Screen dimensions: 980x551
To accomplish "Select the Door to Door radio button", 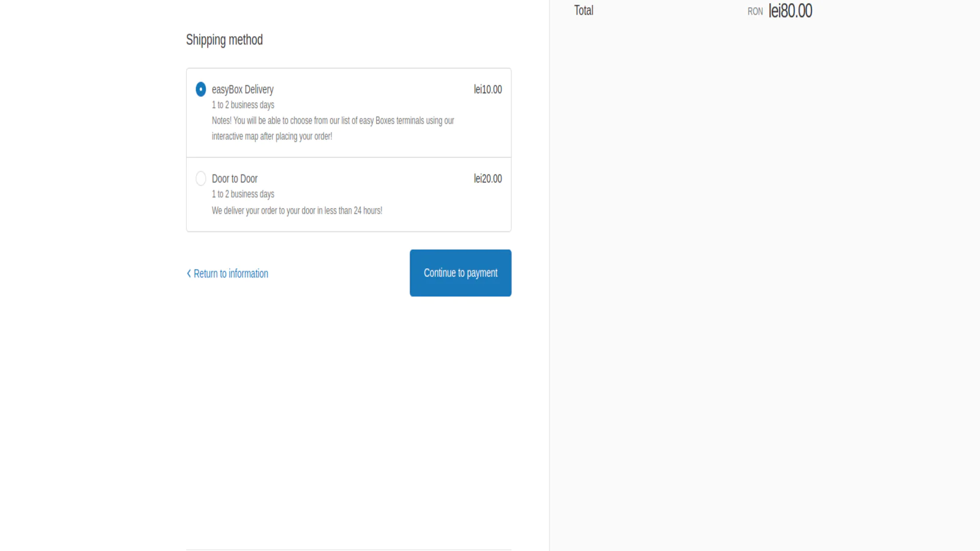I will pos(200,179).
